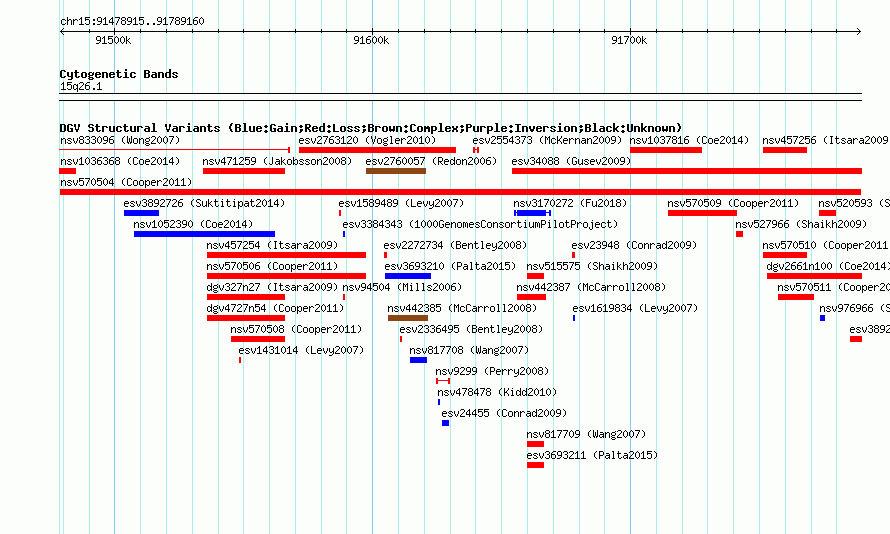Click the small blue esv24455 gain bar
This screenshot has height=534, width=890.
coord(446,423)
